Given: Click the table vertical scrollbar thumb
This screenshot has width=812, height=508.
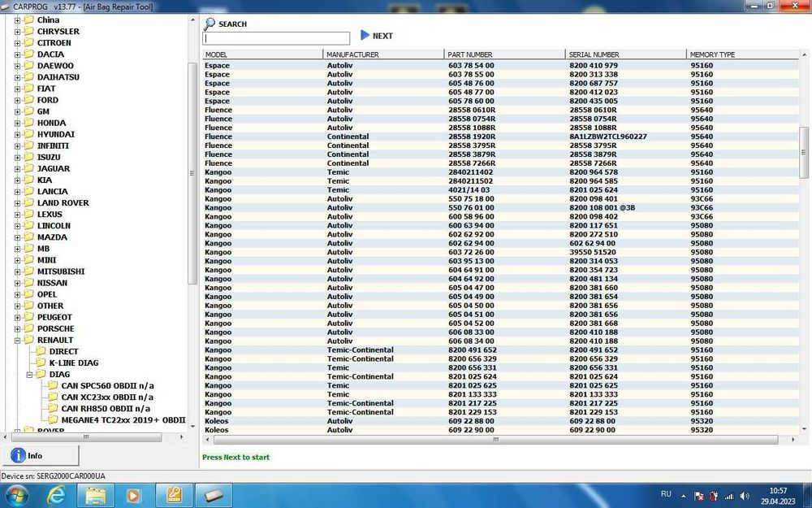Looking at the screenshot, I should (804, 153).
